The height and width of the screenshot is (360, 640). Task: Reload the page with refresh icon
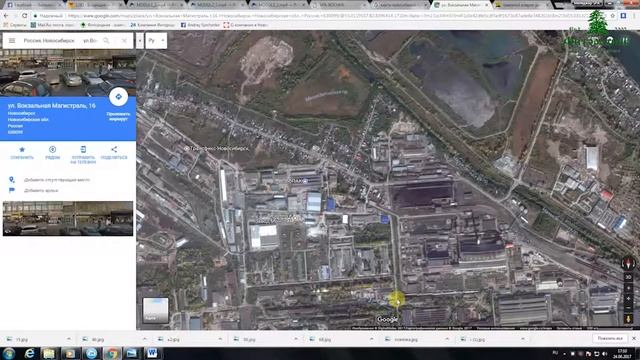[x=24, y=16]
